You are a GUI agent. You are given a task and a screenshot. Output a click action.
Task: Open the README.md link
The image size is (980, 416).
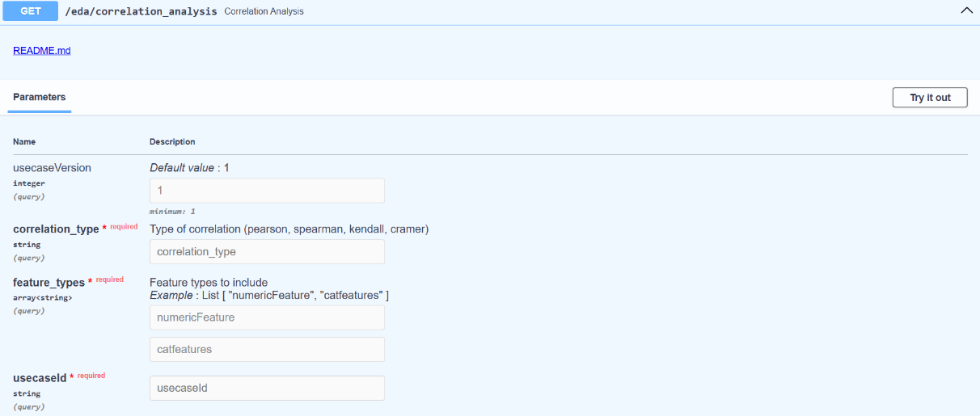tap(42, 50)
